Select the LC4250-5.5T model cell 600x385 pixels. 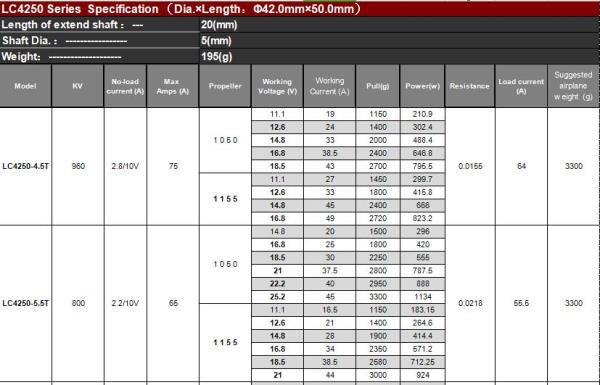[x=26, y=303]
